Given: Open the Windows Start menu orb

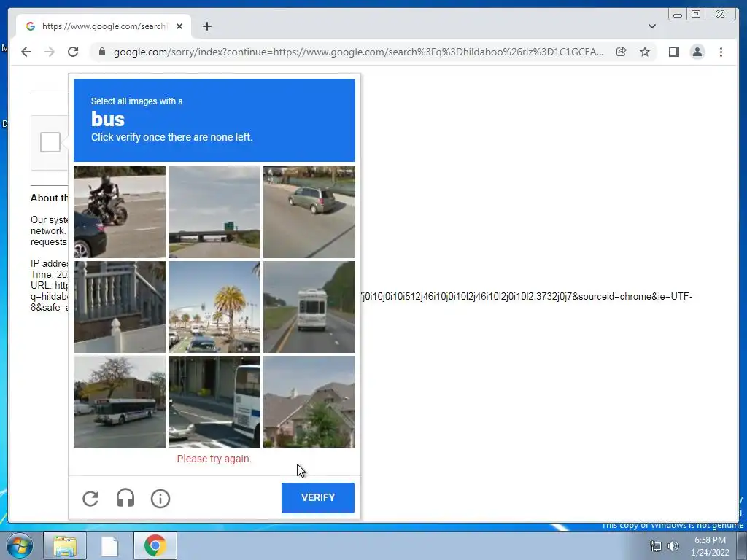Looking at the screenshot, I should coord(19,545).
